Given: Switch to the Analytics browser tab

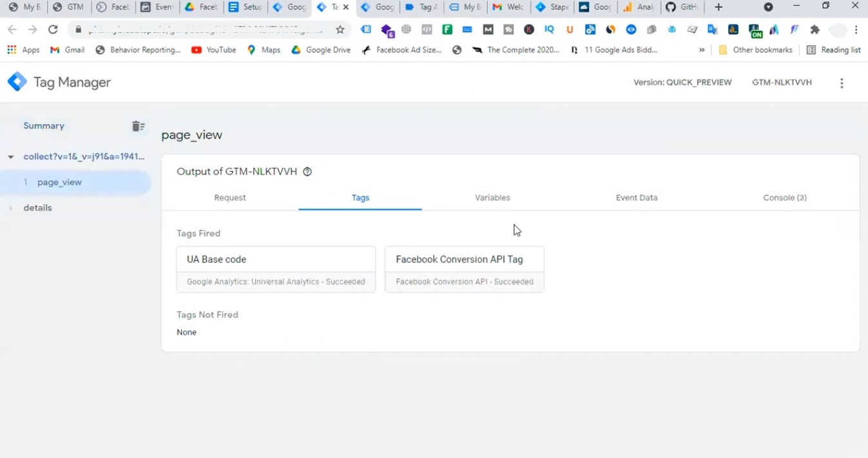Looking at the screenshot, I should pos(638,7).
